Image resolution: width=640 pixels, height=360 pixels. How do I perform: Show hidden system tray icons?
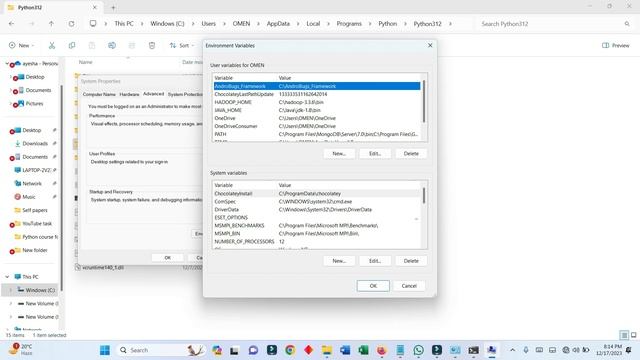(513, 350)
